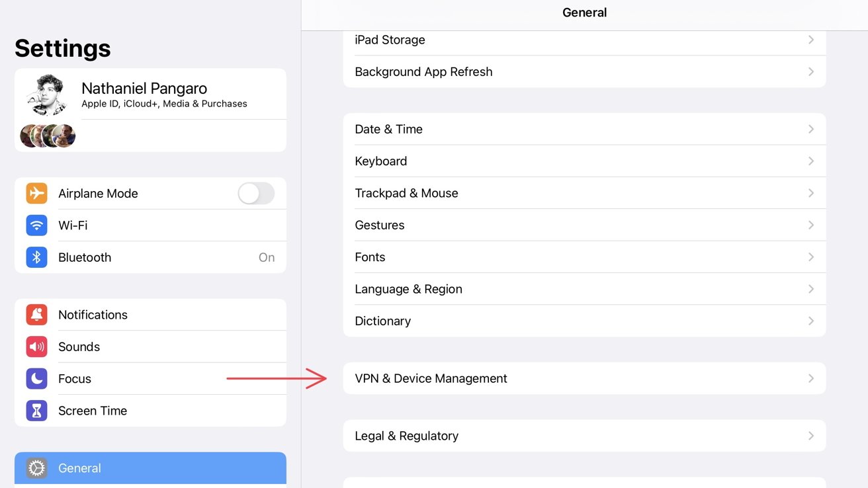Tap the Bluetooth icon
Viewport: 868px width, 488px height.
tap(36, 257)
